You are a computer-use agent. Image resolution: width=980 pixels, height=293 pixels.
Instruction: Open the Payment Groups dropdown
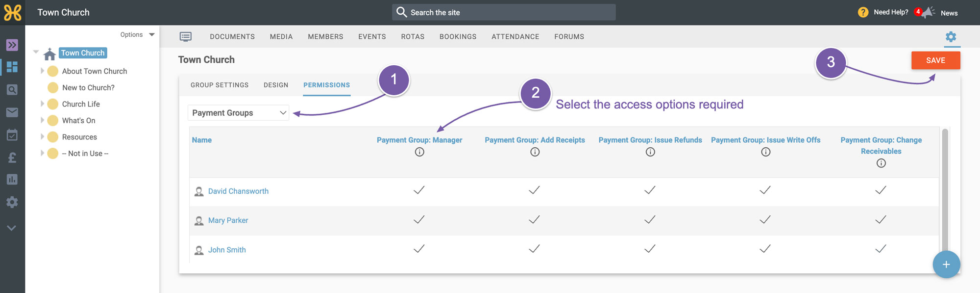[238, 113]
